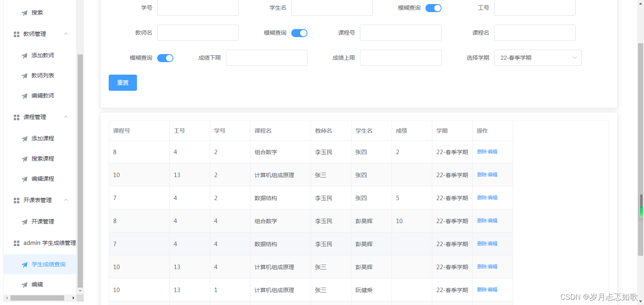Image resolution: width=644 pixels, height=305 pixels.
Task: Edit the 组合数学 彭昊辉 row
Action: pos(492,221)
